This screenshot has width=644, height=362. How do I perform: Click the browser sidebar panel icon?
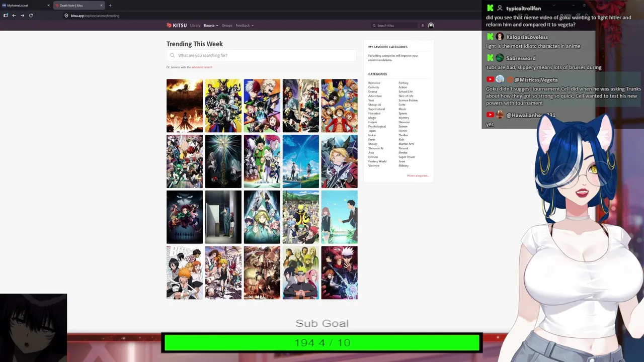click(x=6, y=16)
